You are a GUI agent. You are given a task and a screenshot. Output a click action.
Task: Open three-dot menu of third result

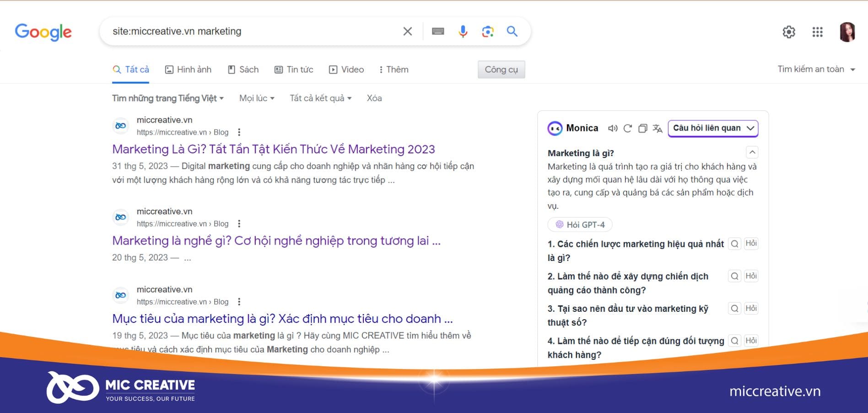239,302
